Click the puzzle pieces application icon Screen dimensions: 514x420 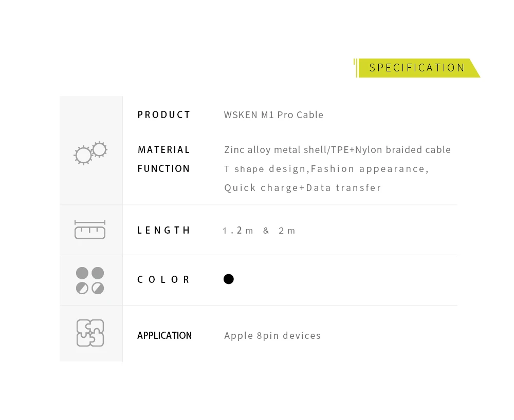[90, 333]
